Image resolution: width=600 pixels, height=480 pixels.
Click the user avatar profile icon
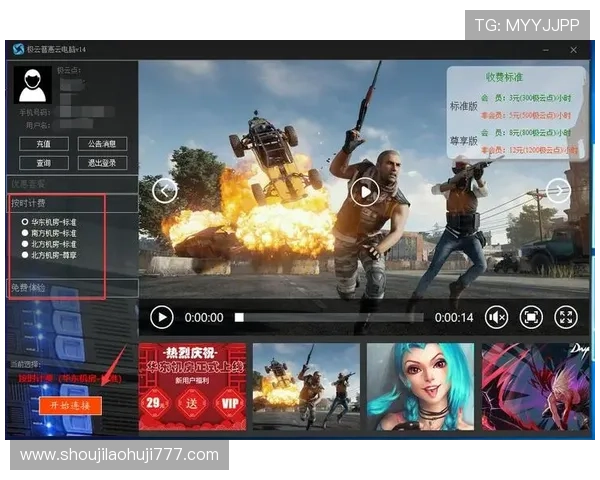point(33,85)
